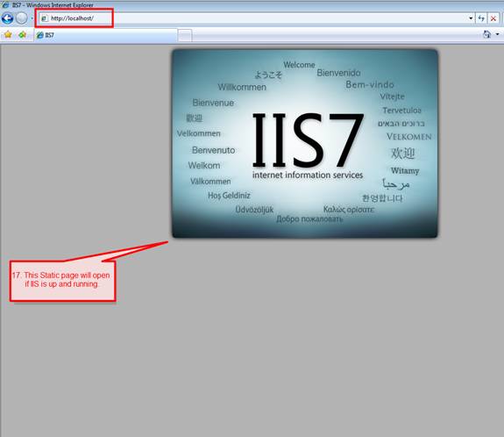The width and height of the screenshot is (504, 437).
Task: Click the Add to Favorites icon
Action: coord(22,35)
